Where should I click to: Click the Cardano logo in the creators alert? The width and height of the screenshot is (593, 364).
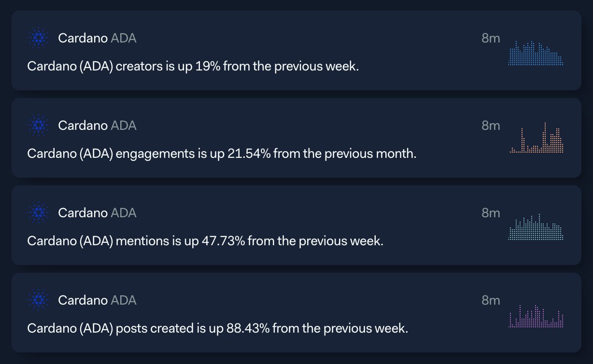(39, 38)
